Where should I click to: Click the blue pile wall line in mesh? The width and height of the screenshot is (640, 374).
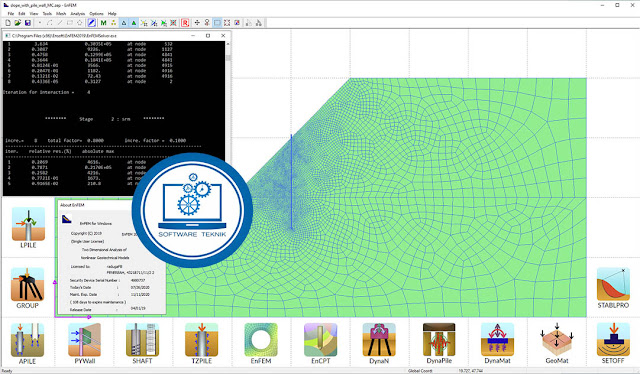click(x=291, y=182)
